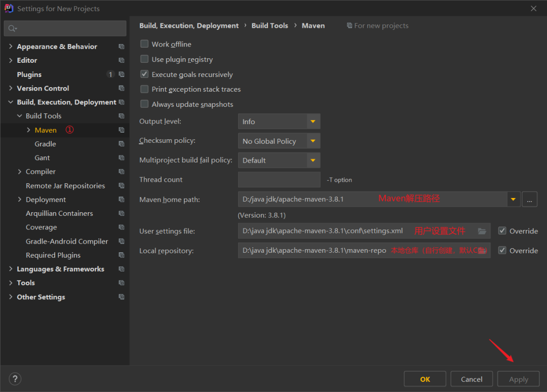This screenshot has width=547, height=392.
Task: Open the Maven home path dropdown arrow
Action: tap(513, 199)
